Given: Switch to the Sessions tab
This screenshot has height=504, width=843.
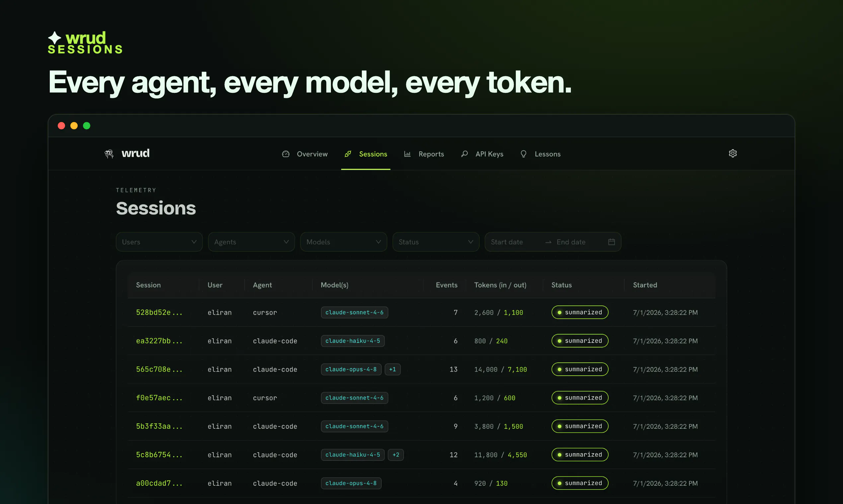Looking at the screenshot, I should pyautogui.click(x=366, y=154).
